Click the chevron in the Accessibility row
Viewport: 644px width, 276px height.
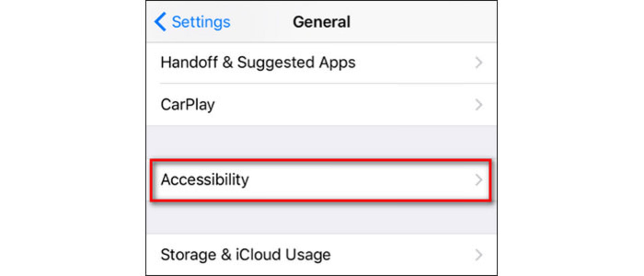pos(479,180)
